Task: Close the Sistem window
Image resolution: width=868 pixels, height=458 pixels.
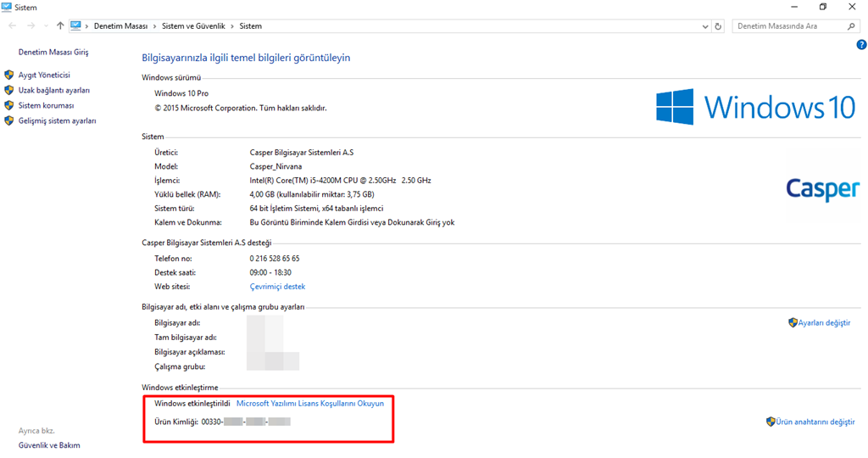Action: point(852,7)
